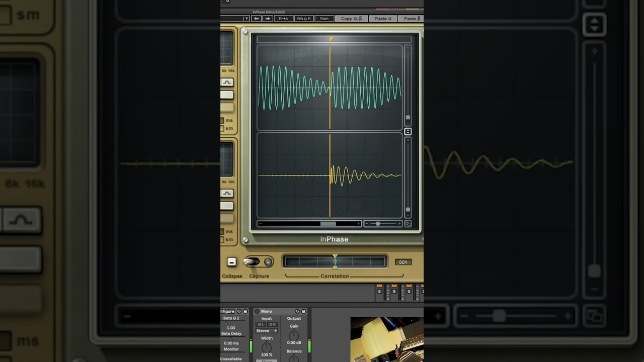This screenshot has height=362, width=644.
Task: Click Paste β button
Action: coord(411,19)
